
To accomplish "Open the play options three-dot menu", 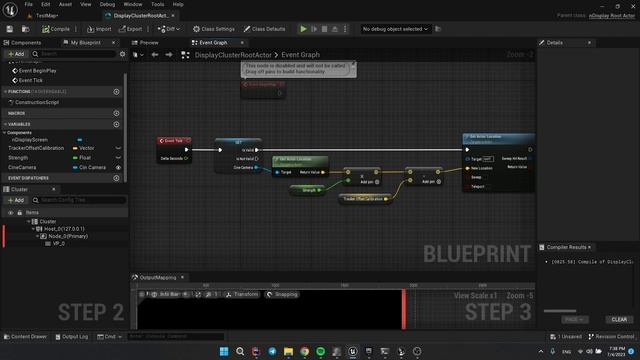I will tap(345, 29).
